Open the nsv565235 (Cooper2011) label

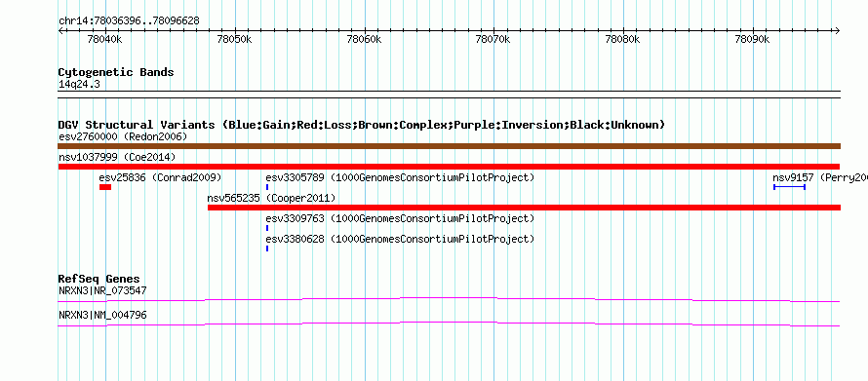tap(271, 198)
